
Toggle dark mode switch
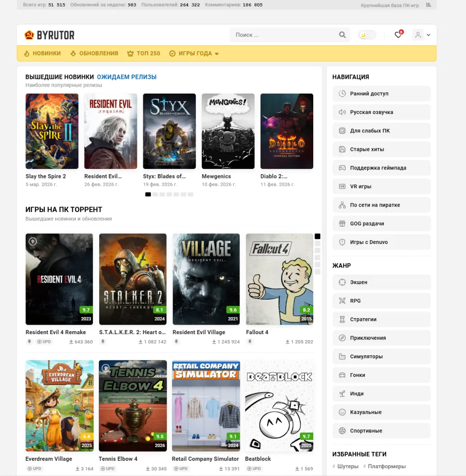click(367, 35)
